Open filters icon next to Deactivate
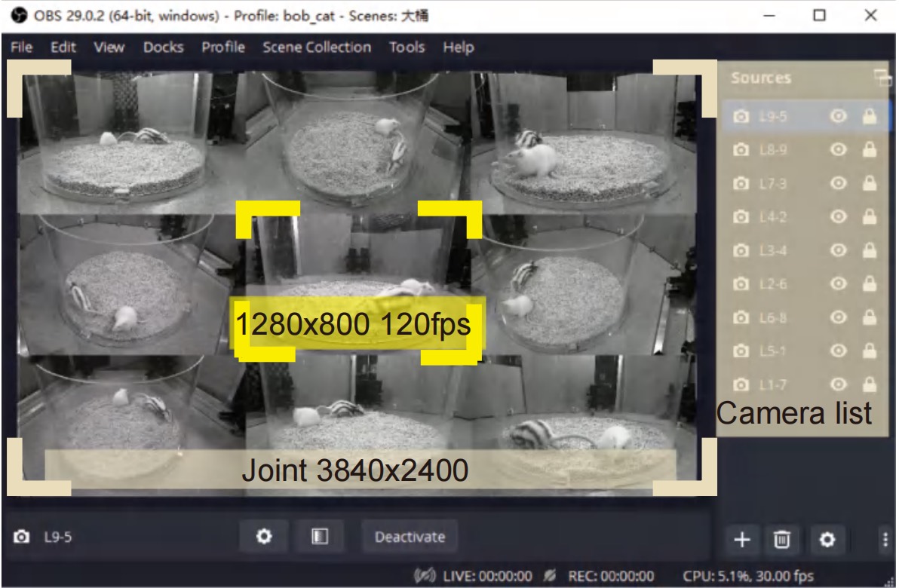This screenshot has height=588, width=899. 319,537
